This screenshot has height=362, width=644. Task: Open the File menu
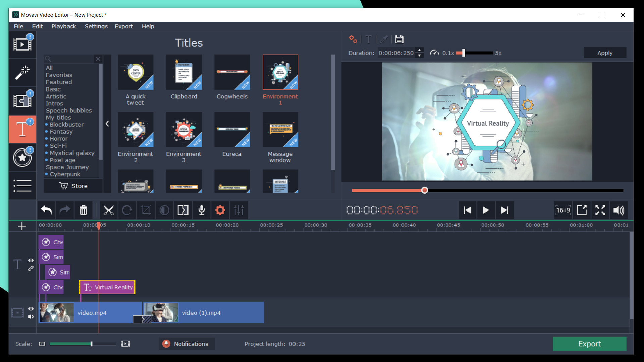18,26
